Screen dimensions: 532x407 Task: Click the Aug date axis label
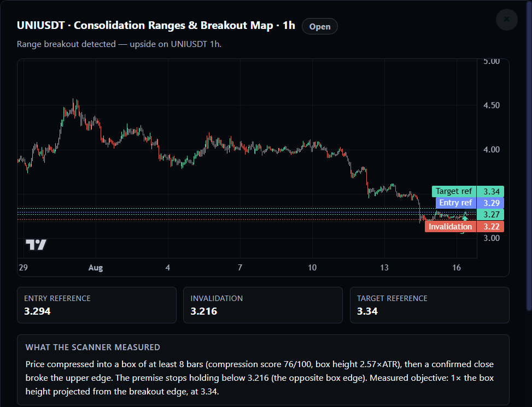coord(95,268)
